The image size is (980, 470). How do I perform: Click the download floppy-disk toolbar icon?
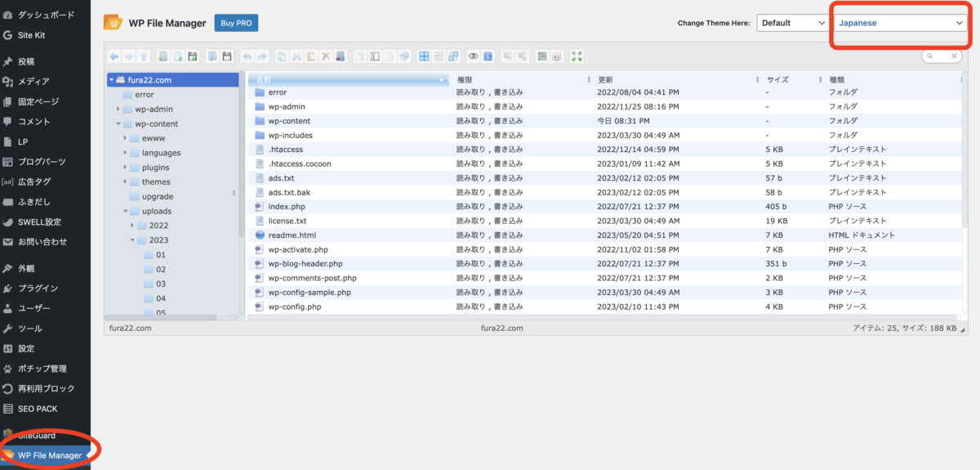coord(227,56)
